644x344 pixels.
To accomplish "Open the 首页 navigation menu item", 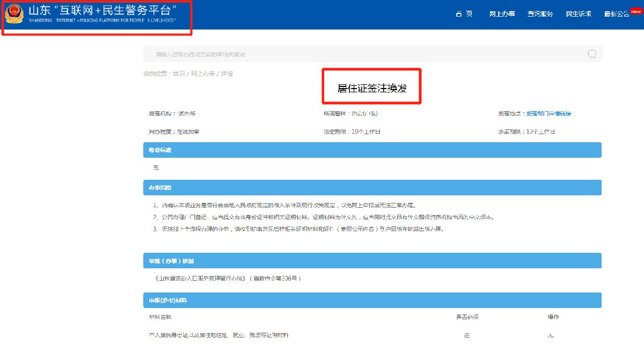I will (464, 14).
